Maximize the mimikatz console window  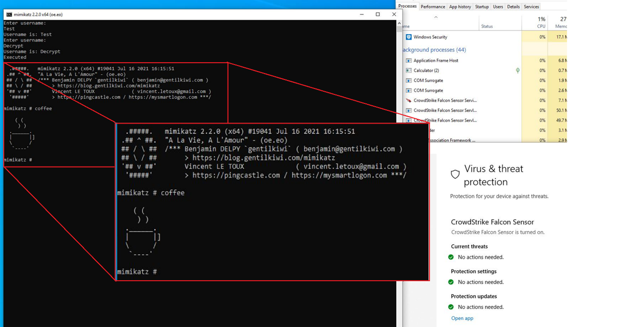(x=378, y=15)
